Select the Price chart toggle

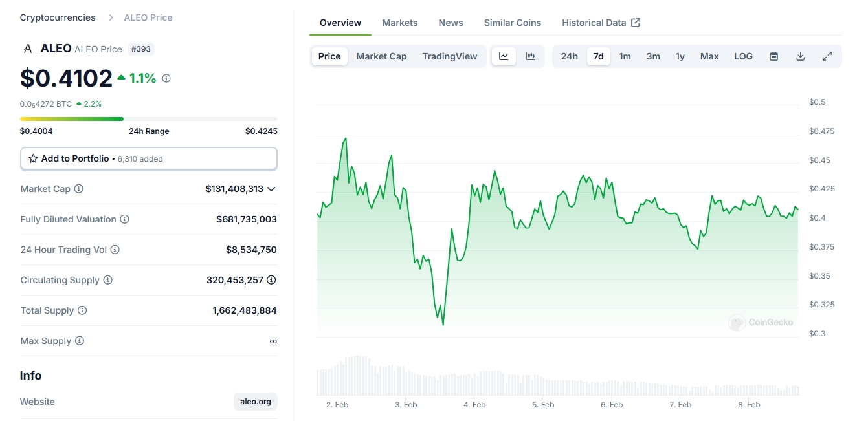click(329, 56)
